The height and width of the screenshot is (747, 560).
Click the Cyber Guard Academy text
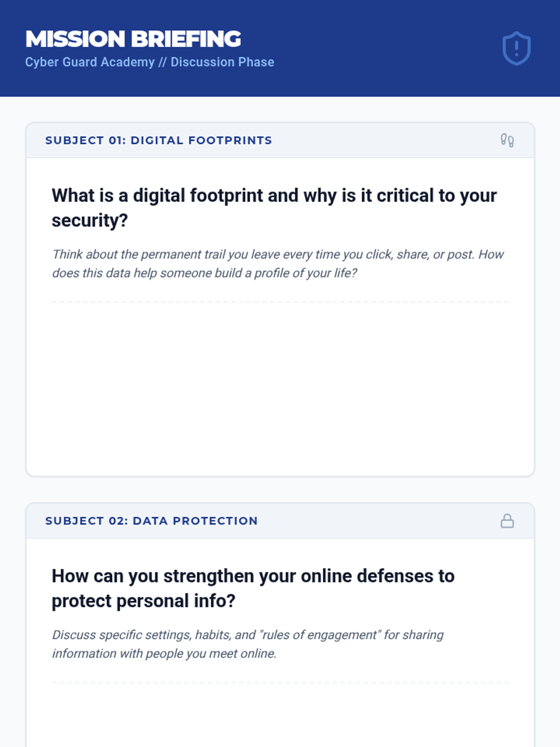(x=90, y=62)
